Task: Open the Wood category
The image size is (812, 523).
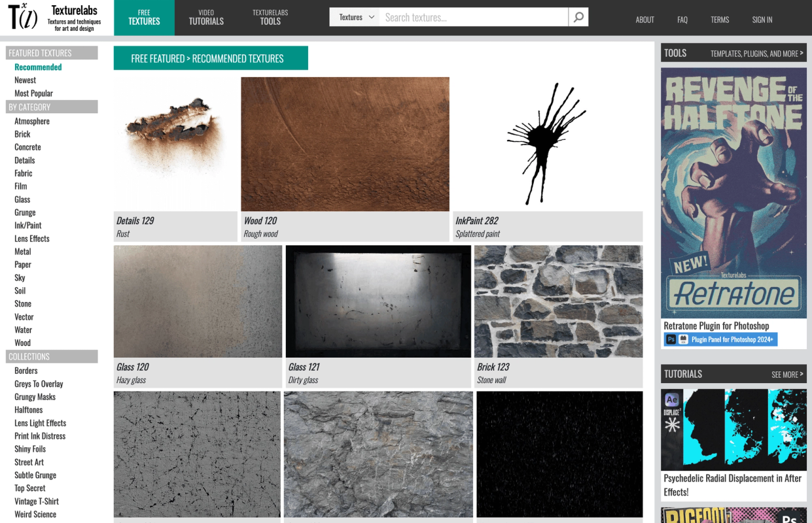Action: coord(23,343)
